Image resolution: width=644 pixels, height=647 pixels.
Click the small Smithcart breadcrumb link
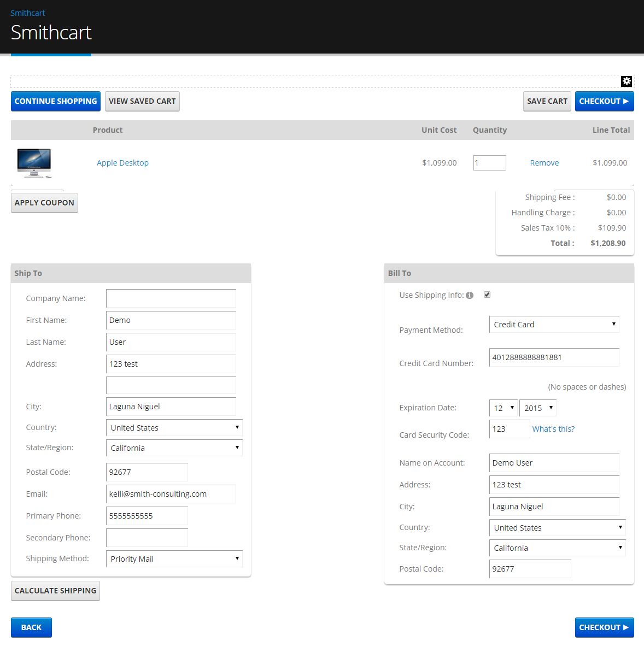(28, 13)
